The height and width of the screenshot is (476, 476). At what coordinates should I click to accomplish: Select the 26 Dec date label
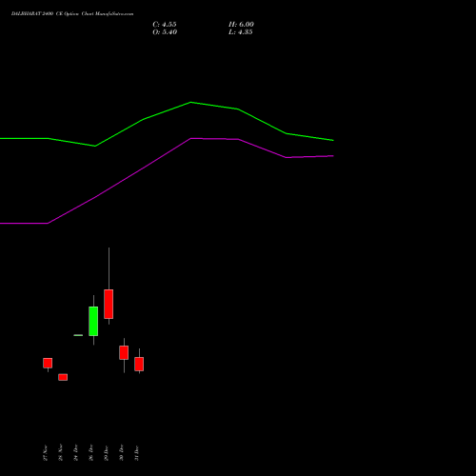(90, 453)
